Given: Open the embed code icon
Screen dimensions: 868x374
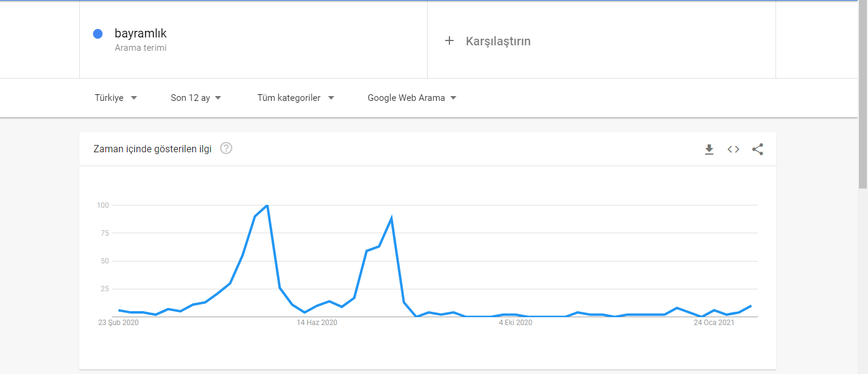Looking at the screenshot, I should 733,149.
